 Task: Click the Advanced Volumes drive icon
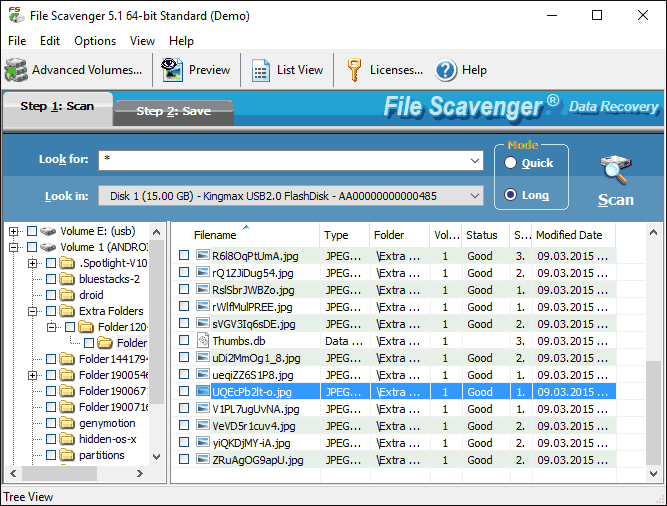[16, 70]
